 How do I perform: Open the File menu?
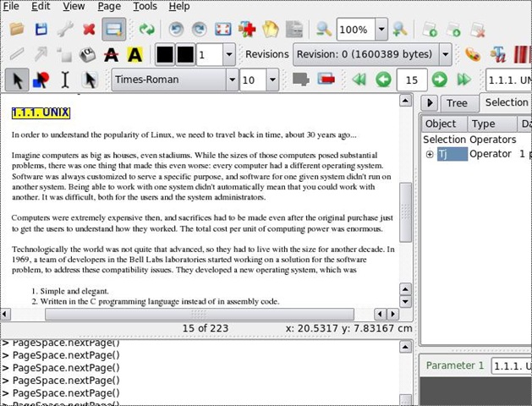coord(11,6)
